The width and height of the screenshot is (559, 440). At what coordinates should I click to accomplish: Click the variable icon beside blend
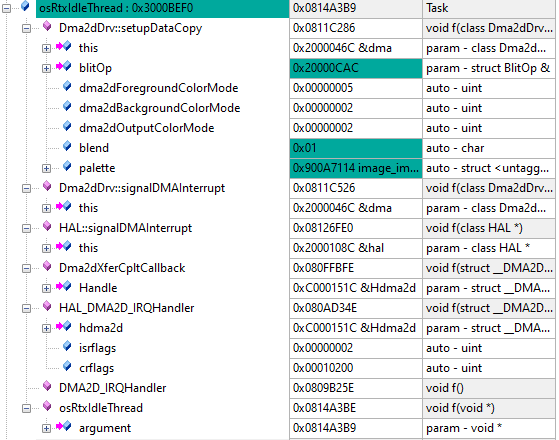click(x=67, y=146)
